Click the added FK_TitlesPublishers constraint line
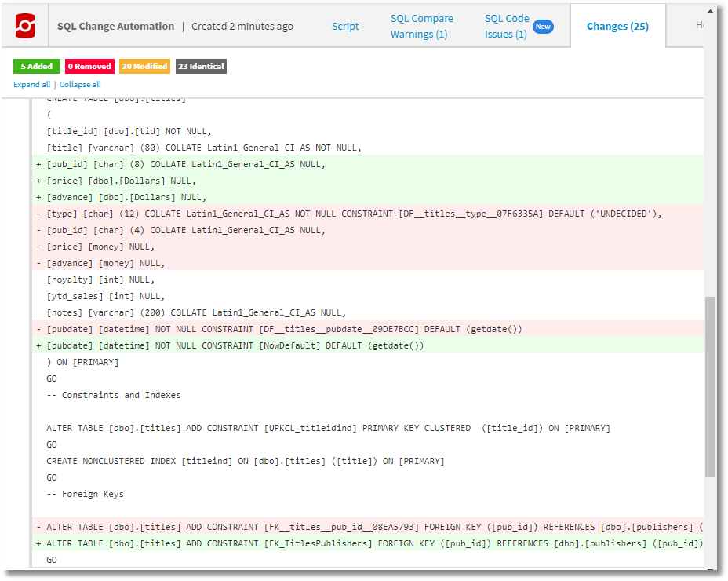The width and height of the screenshot is (728, 581). click(368, 544)
